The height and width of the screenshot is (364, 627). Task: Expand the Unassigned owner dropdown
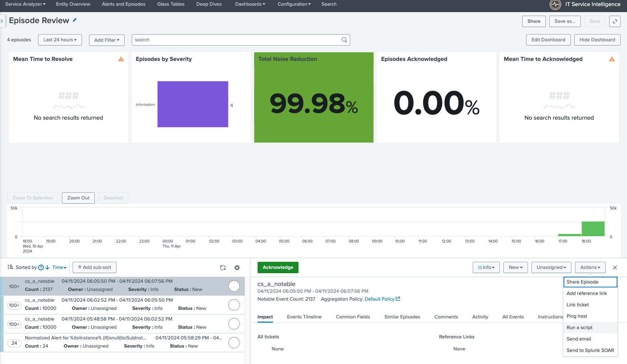coord(551,267)
